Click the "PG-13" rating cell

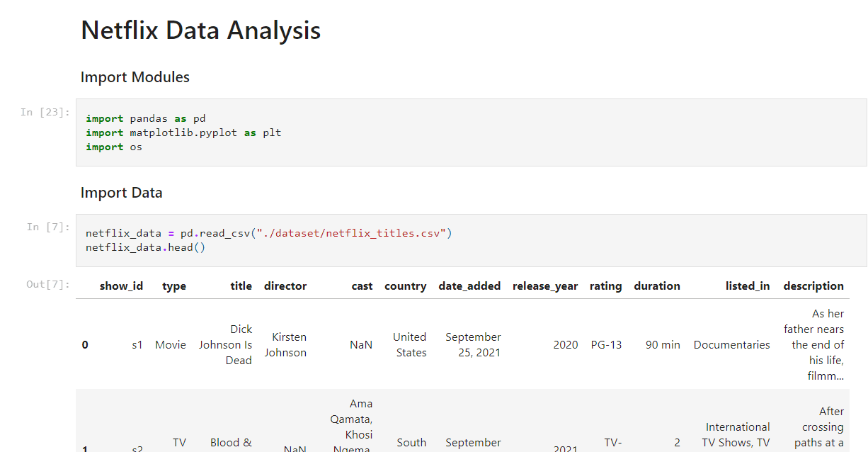pyautogui.click(x=606, y=345)
